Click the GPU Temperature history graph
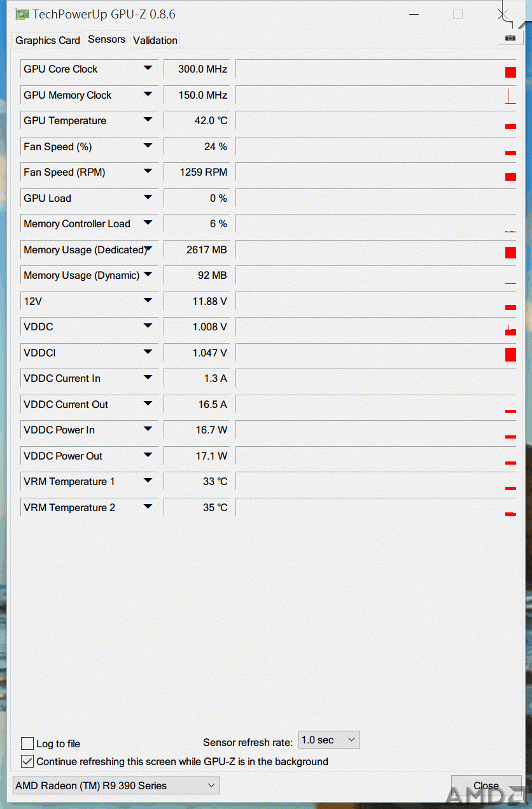The image size is (532, 809). (x=376, y=120)
